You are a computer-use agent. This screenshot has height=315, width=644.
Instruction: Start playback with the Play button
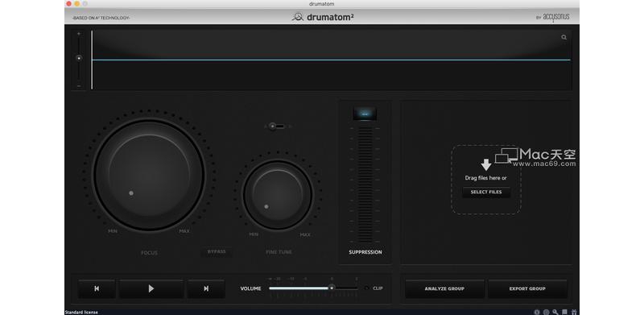(x=151, y=288)
